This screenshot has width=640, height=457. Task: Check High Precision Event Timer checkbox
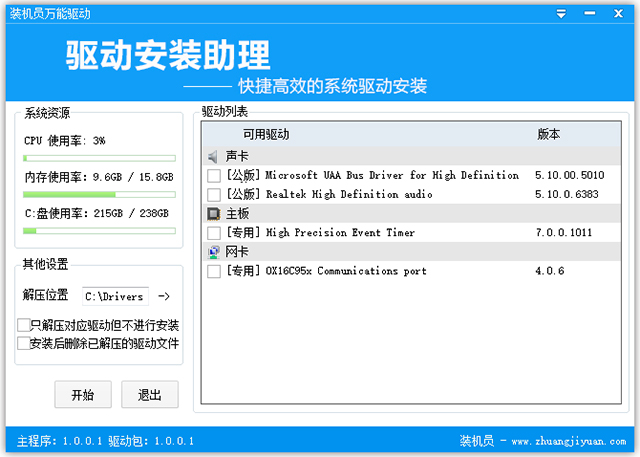click(214, 233)
